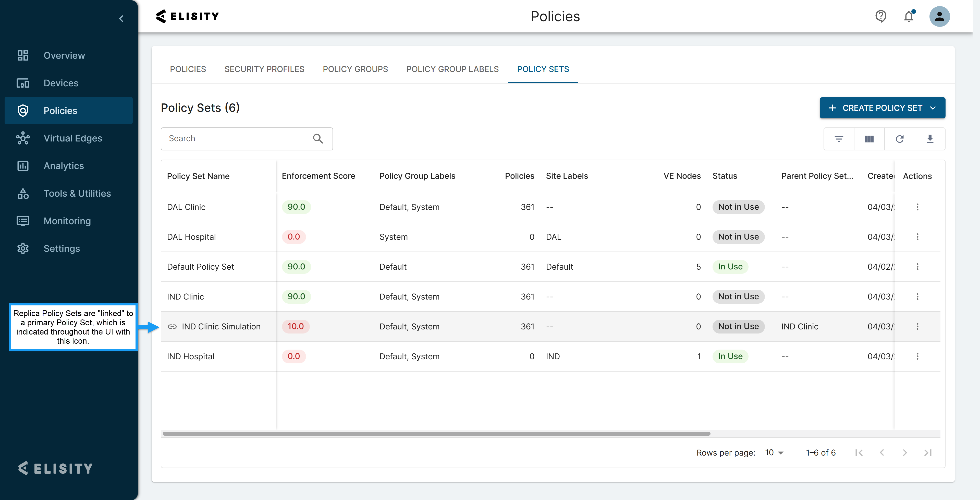
Task: Open actions menu for DAL Clinic row
Action: (917, 207)
